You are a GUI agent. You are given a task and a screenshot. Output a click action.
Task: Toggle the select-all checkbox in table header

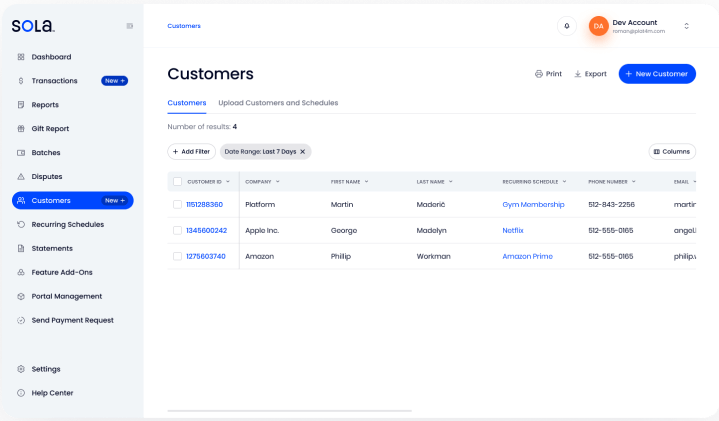click(177, 182)
